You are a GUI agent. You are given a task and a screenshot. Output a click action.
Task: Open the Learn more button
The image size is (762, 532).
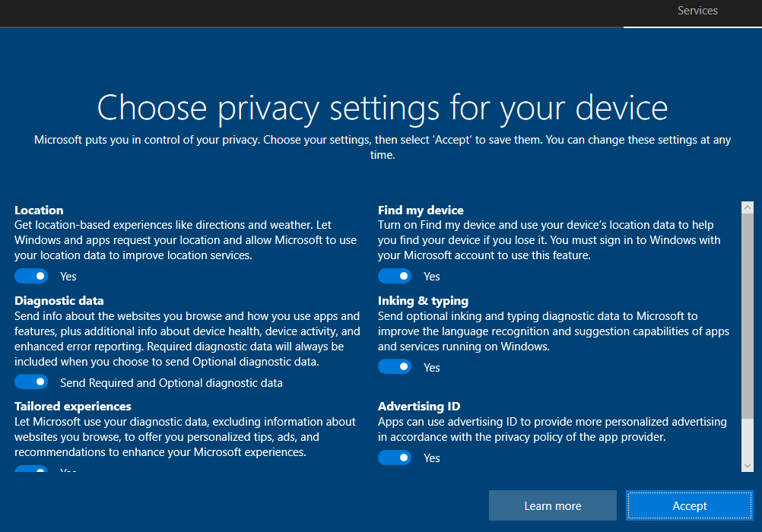click(553, 506)
